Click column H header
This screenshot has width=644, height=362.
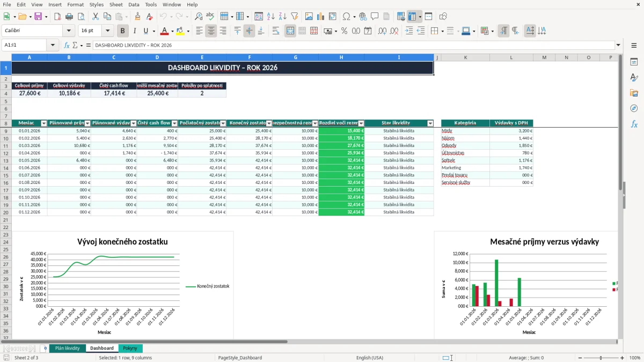click(x=341, y=57)
